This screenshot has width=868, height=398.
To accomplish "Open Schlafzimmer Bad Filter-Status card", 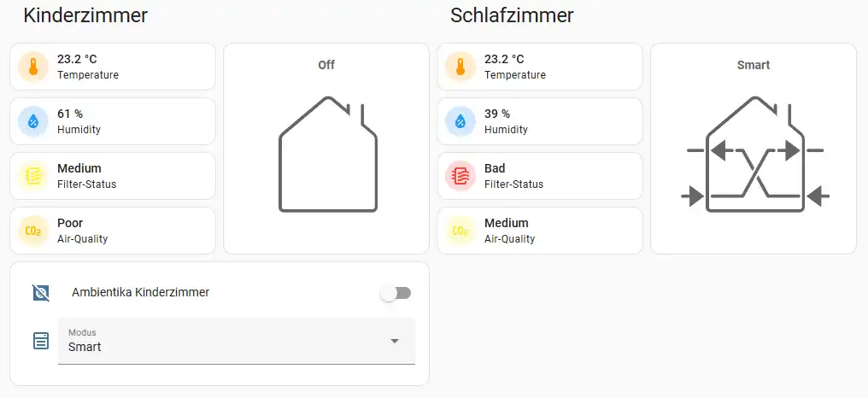I will [555, 176].
